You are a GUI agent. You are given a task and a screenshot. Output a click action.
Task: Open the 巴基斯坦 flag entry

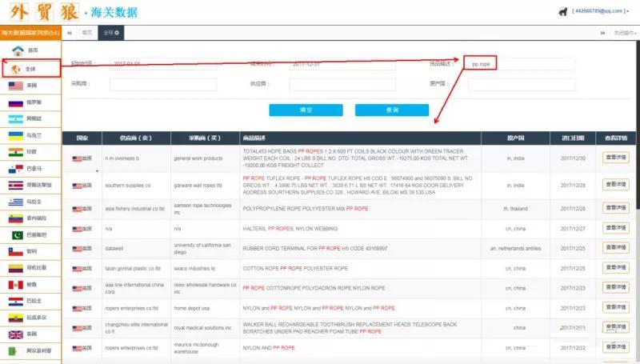pos(15,234)
